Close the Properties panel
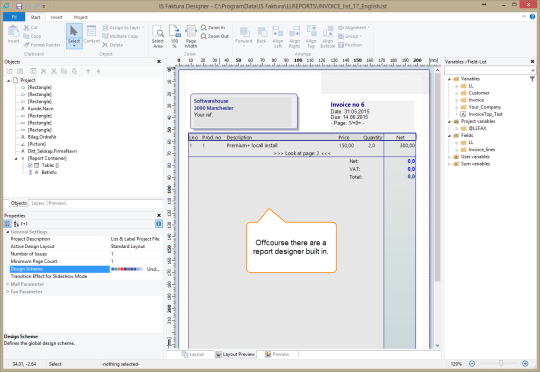Viewport: 540px width, 372px height. click(x=159, y=216)
